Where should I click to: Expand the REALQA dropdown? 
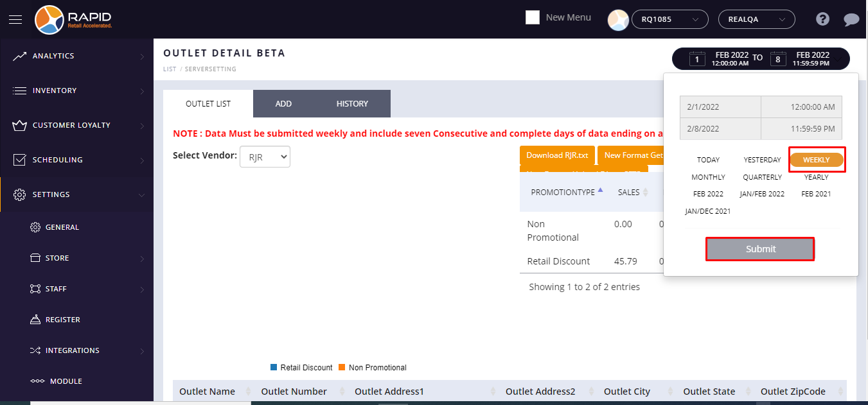756,19
